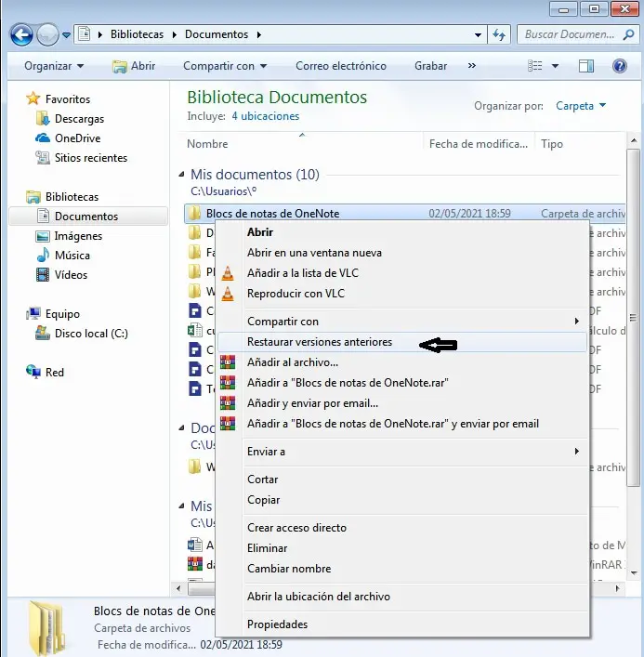Click the large folder thumbnail in details pane
The image size is (644, 657).
46,628
